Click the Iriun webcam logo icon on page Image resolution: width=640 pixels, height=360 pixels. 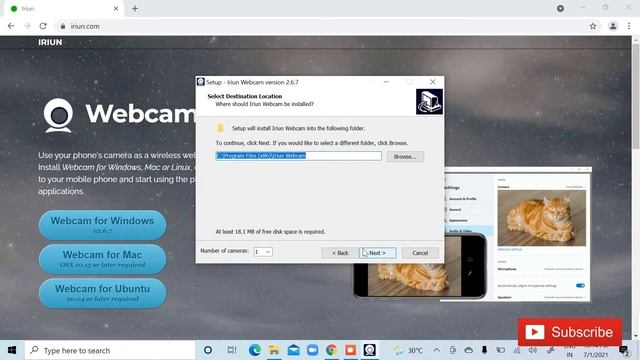[x=58, y=116]
